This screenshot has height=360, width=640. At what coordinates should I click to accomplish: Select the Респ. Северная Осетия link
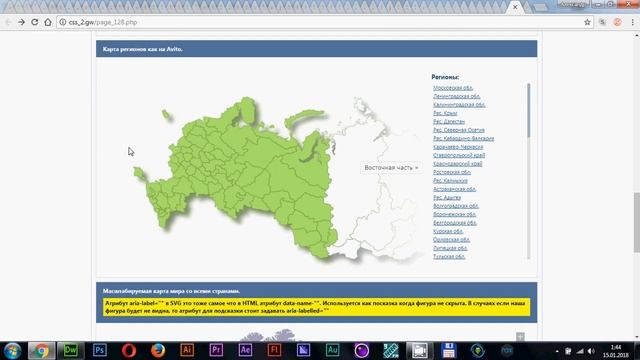[459, 130]
